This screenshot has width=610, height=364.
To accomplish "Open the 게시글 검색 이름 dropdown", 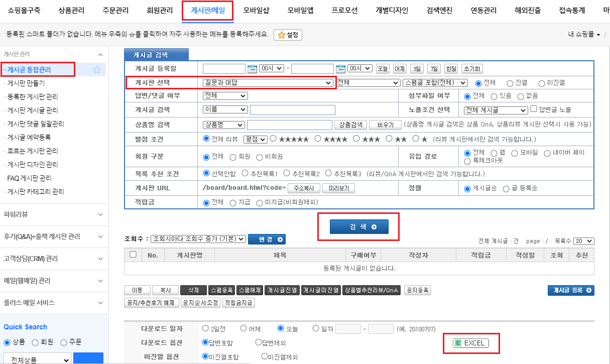I will coord(225,109).
